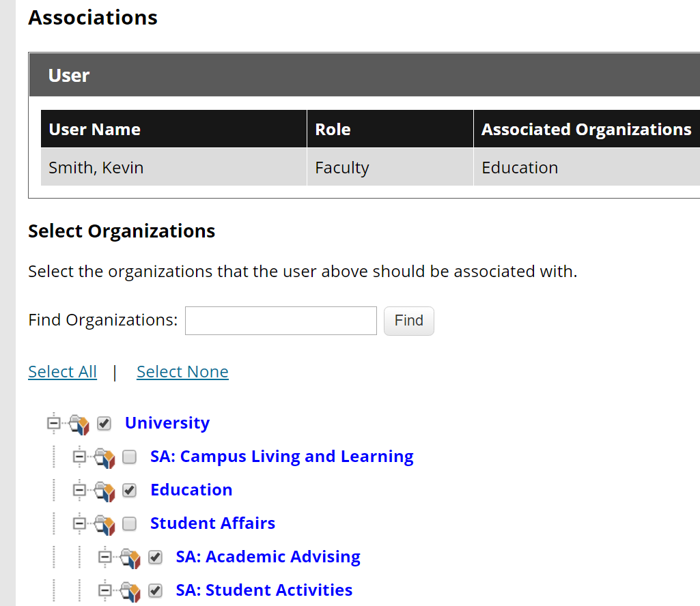Open the SA: Academic Advising link

click(268, 556)
